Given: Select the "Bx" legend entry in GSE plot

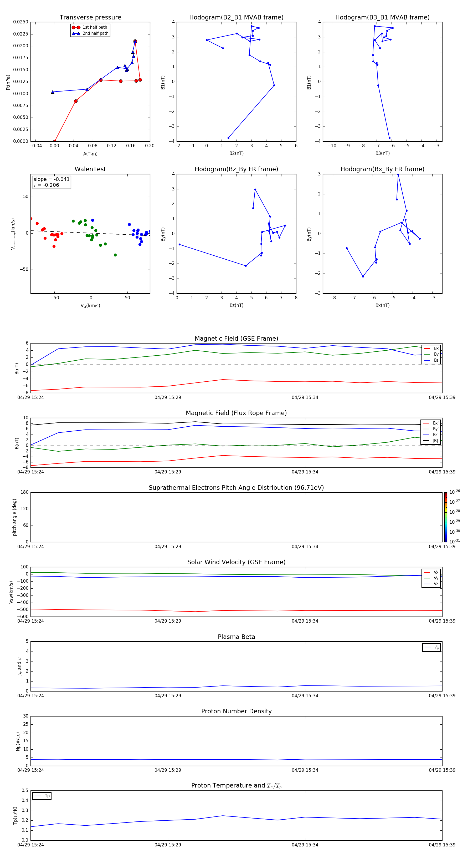Looking at the screenshot, I should point(431,349).
